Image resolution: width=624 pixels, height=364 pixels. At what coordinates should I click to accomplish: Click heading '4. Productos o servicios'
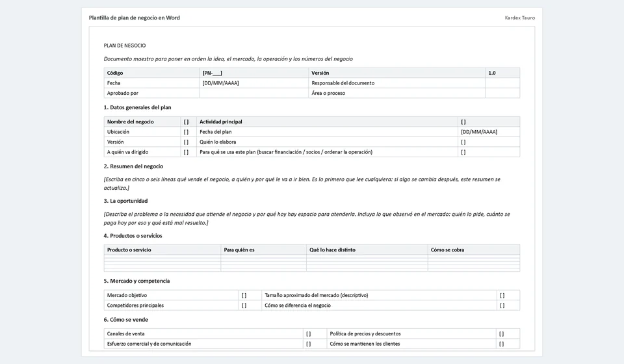tap(133, 235)
